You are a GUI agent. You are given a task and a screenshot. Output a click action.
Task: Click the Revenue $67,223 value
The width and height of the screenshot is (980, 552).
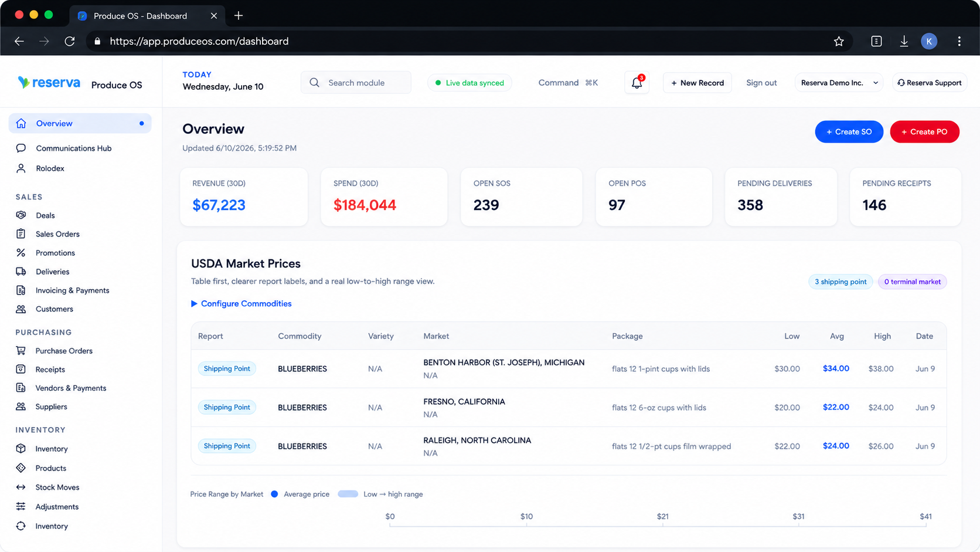pyautogui.click(x=219, y=205)
